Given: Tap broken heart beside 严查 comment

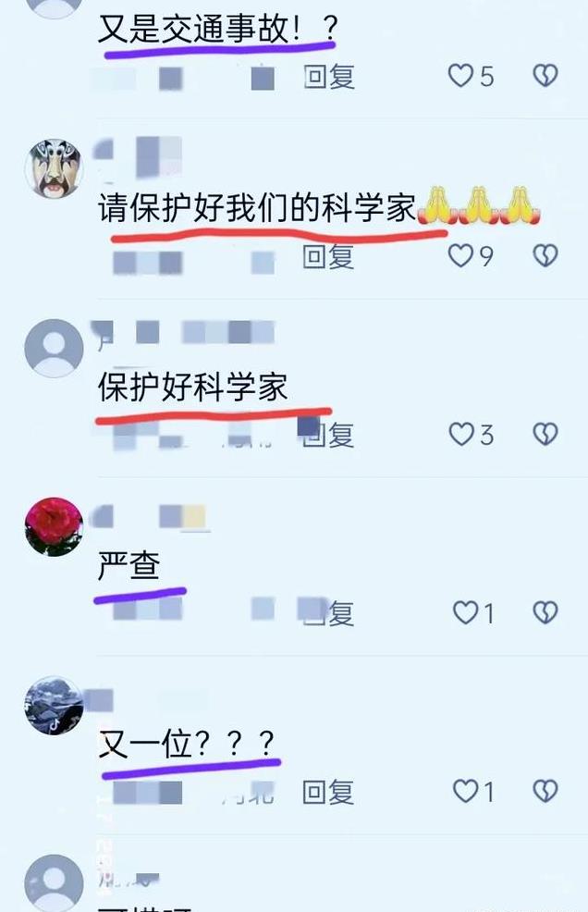Looking at the screenshot, I should point(545,612).
